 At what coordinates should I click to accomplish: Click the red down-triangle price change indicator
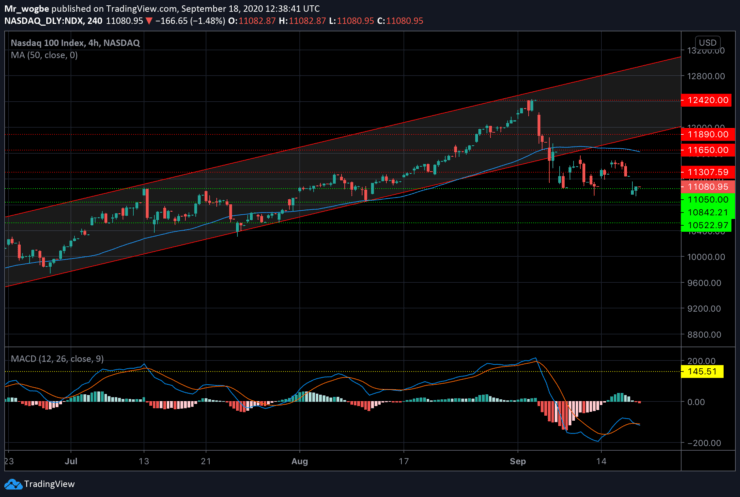pos(149,21)
